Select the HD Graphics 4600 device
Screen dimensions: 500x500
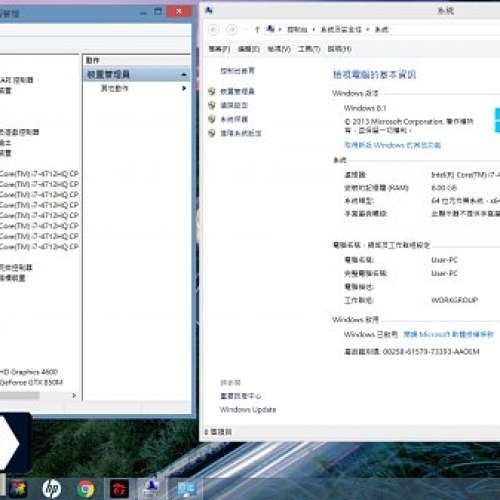29,372
